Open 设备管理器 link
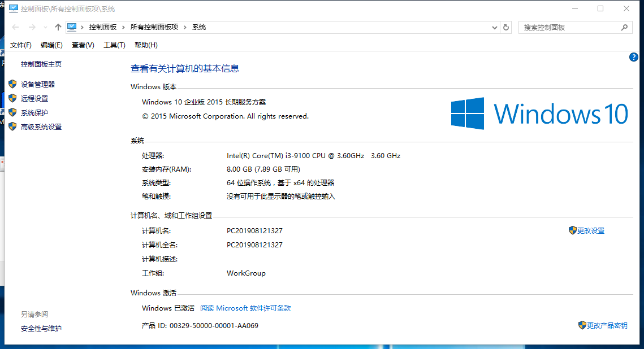 38,85
